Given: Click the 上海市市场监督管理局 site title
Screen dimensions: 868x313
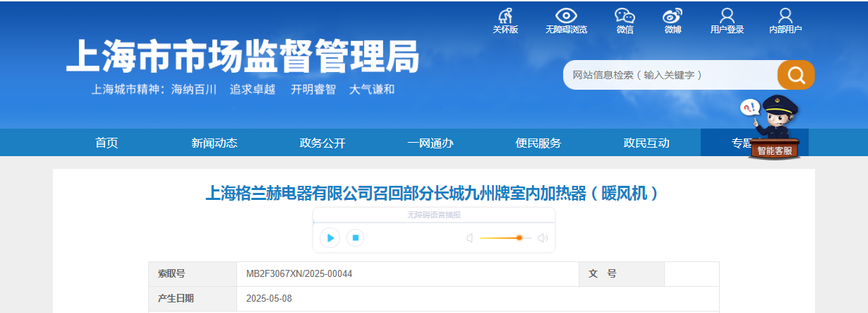Looking at the screenshot, I should pos(243,56).
